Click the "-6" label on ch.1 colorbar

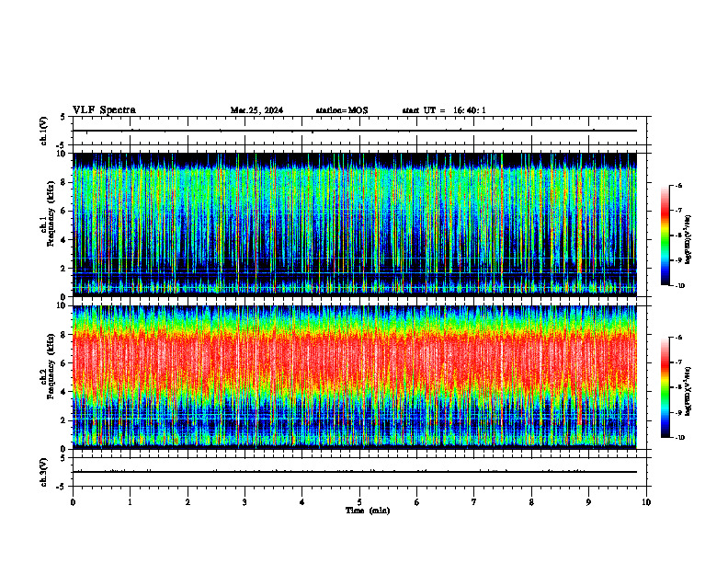coord(679,186)
